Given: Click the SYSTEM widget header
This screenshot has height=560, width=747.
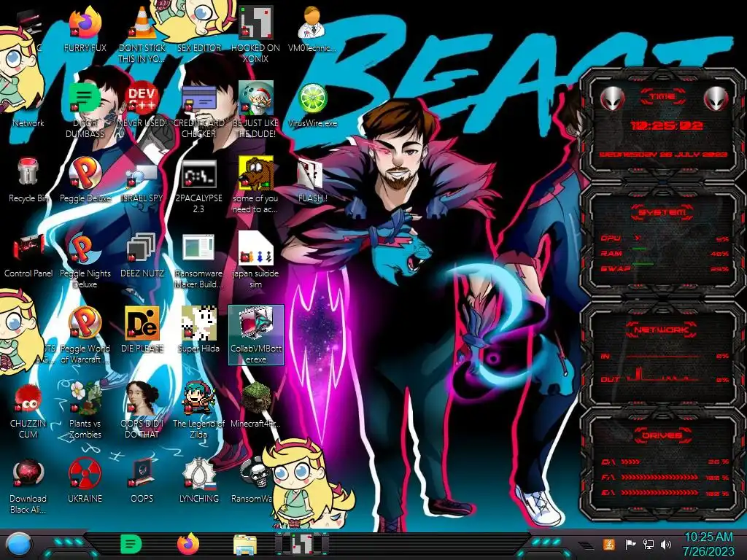Looking at the screenshot, I should (x=662, y=212).
